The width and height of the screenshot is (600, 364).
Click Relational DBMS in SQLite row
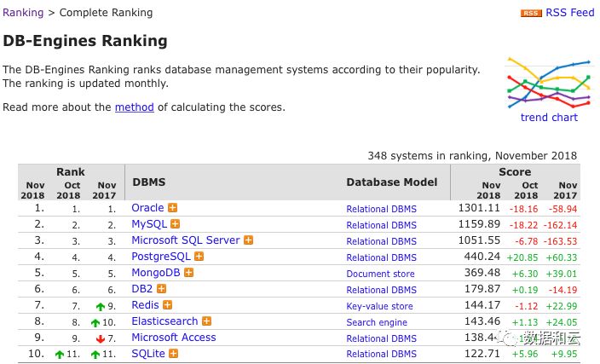(381, 355)
